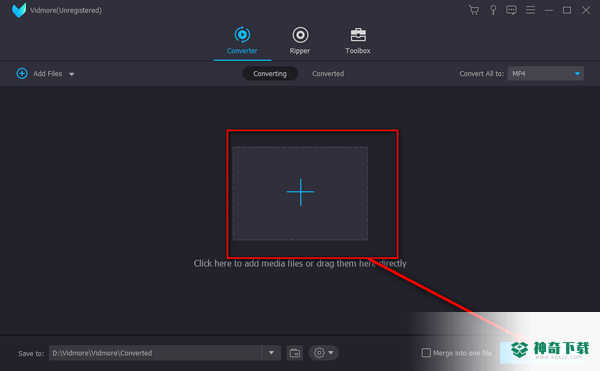Open the hamburger menu icon

click(x=530, y=10)
